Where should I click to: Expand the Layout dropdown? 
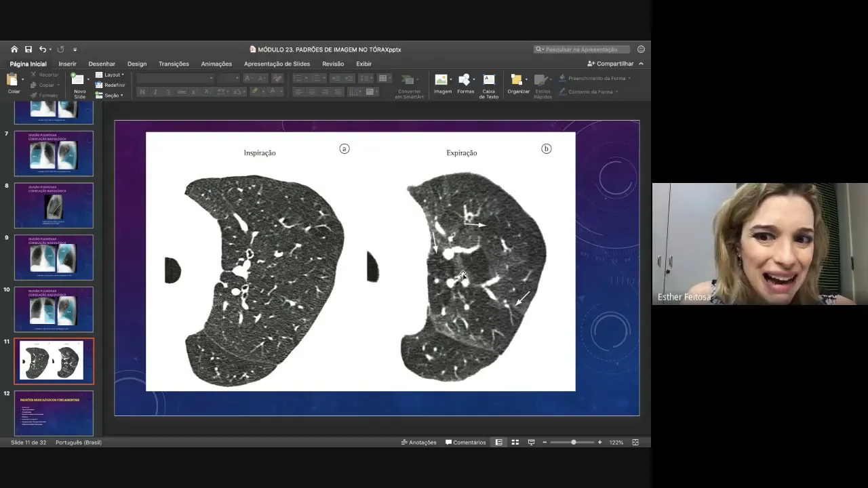click(x=110, y=75)
